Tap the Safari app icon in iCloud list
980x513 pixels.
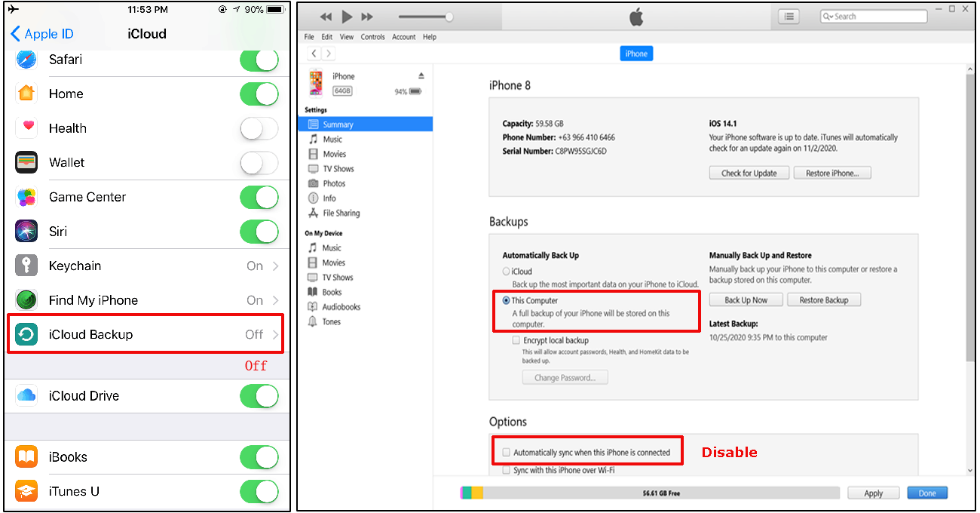[x=26, y=59]
